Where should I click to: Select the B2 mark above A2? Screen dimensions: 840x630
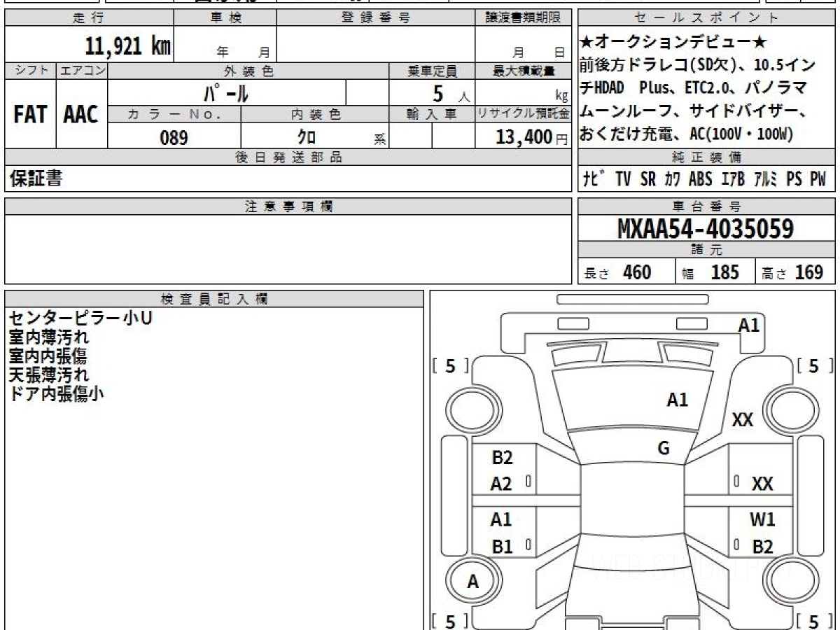pyautogui.click(x=503, y=458)
